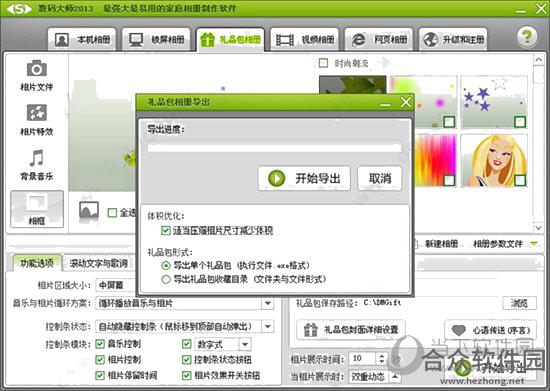The width and height of the screenshot is (550, 391).
Task: Open the 数字式 dropdown
Action: tap(223, 344)
